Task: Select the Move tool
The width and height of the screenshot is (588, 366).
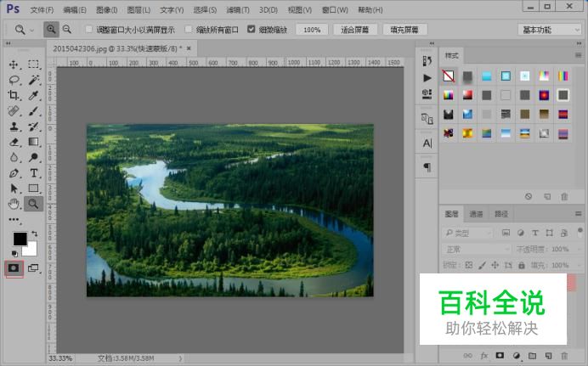Action: pos(14,65)
